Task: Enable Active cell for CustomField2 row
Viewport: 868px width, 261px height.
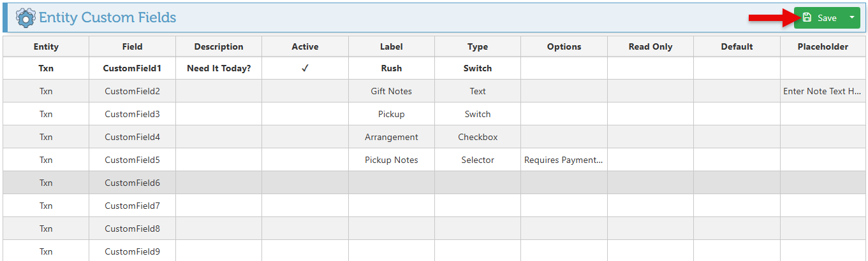Action: 305,91
